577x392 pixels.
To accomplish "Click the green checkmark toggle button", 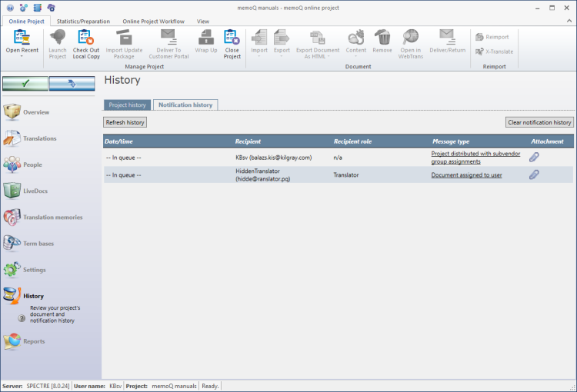I will point(25,84).
